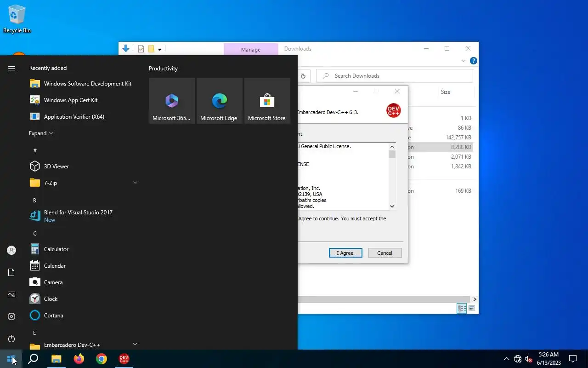Open Application Verifier (X64)
Image resolution: width=588 pixels, height=368 pixels.
(83, 117)
